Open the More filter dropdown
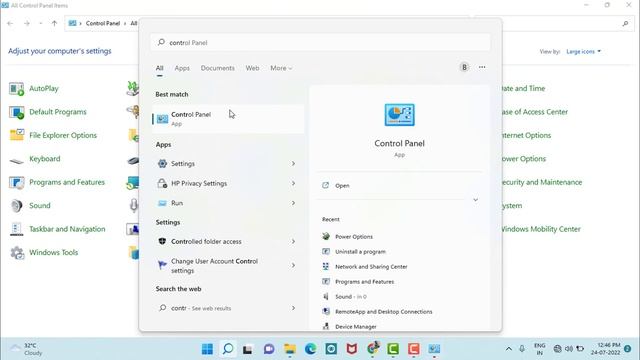 point(281,68)
